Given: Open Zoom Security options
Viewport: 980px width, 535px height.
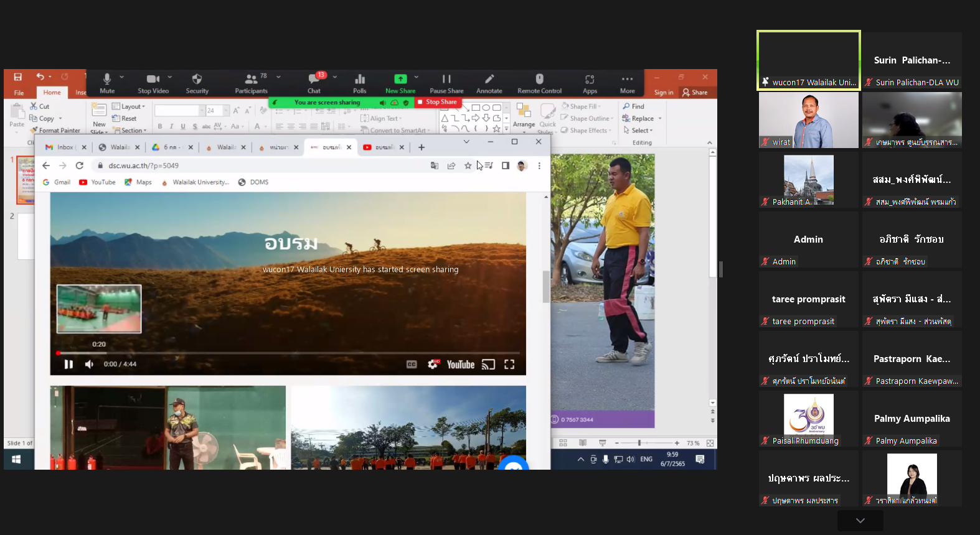Looking at the screenshot, I should pyautogui.click(x=197, y=83).
